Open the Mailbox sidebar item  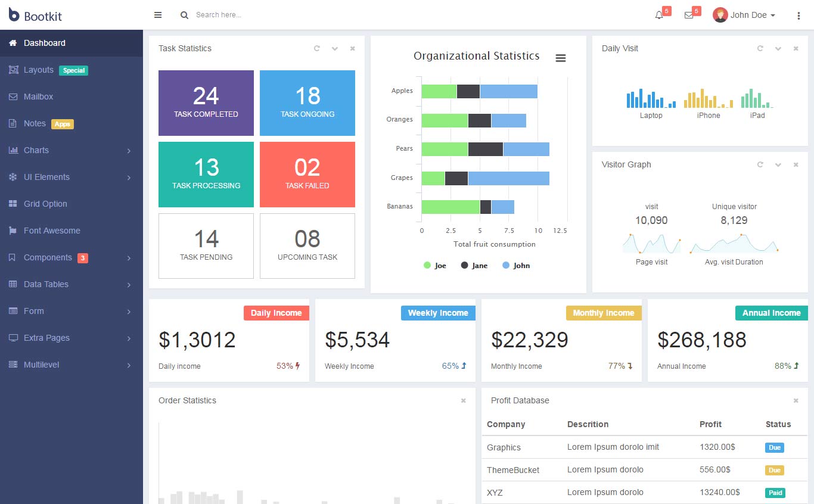click(72, 97)
